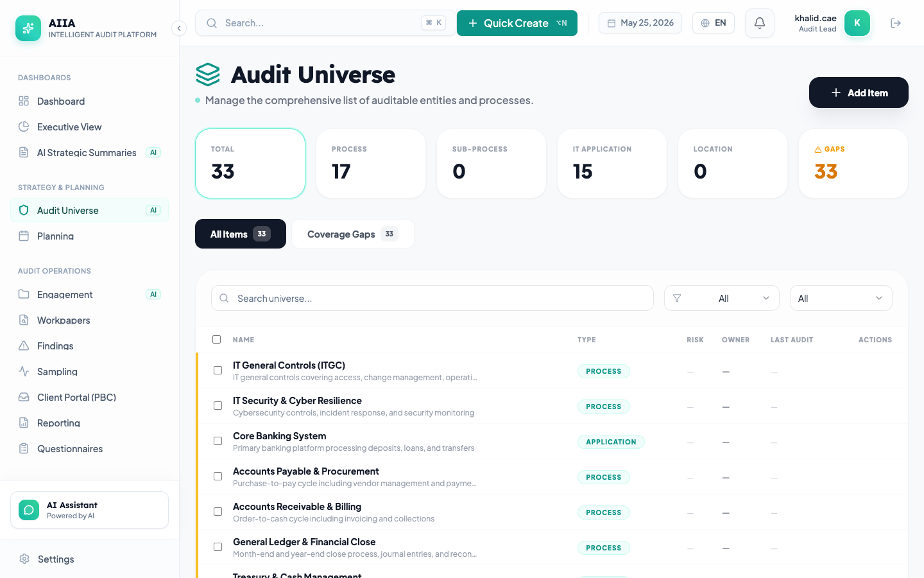Click Location 0 stat card

tap(733, 163)
